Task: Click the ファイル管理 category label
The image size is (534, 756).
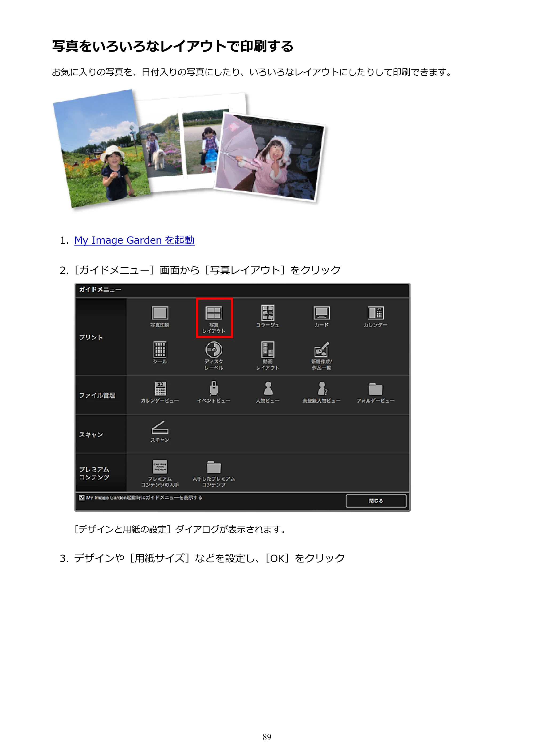Action: (x=97, y=395)
